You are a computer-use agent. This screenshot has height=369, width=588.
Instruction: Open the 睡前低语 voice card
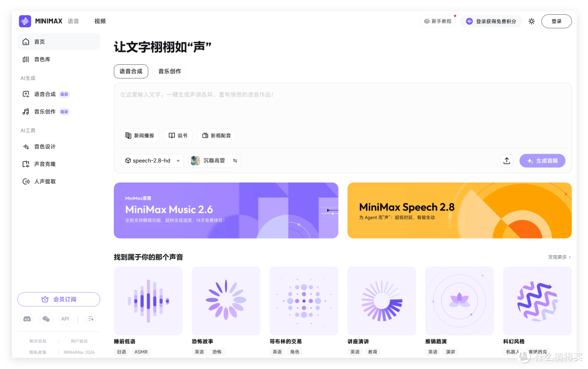point(148,301)
